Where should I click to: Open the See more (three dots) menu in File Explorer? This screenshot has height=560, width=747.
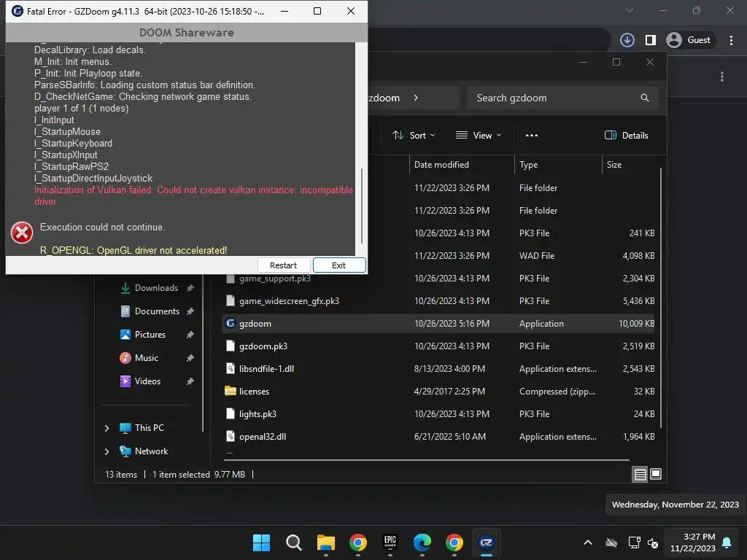[x=532, y=135]
